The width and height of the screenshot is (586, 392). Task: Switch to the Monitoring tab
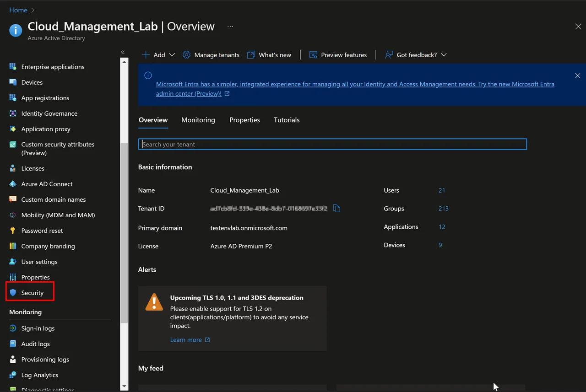(x=198, y=120)
